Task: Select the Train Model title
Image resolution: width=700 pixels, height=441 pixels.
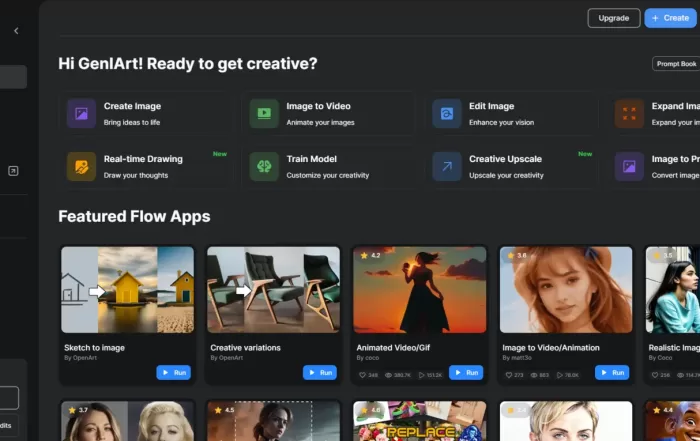Action: [312, 159]
